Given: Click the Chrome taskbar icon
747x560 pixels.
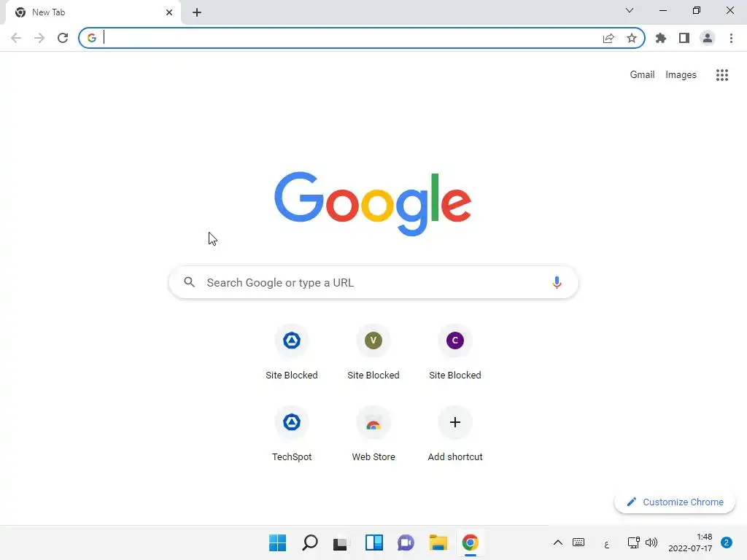Looking at the screenshot, I should 471,542.
